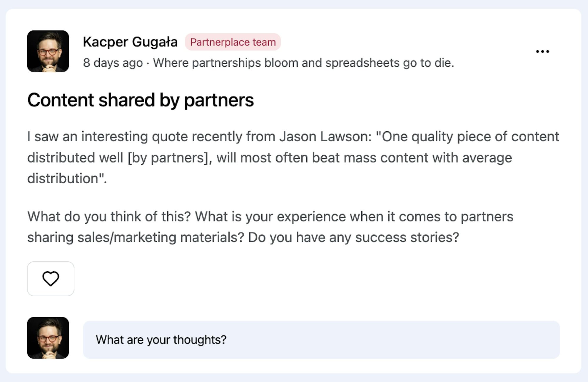Open the three-dot post options menu
The width and height of the screenshot is (588, 382).
point(542,52)
